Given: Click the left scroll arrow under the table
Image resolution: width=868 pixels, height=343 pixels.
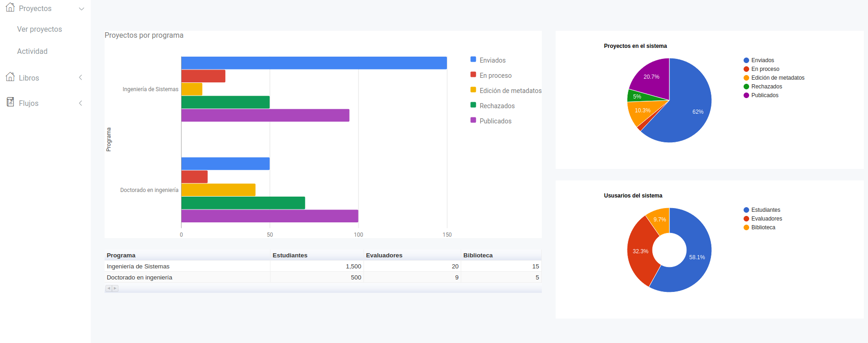Looking at the screenshot, I should 109,289.
